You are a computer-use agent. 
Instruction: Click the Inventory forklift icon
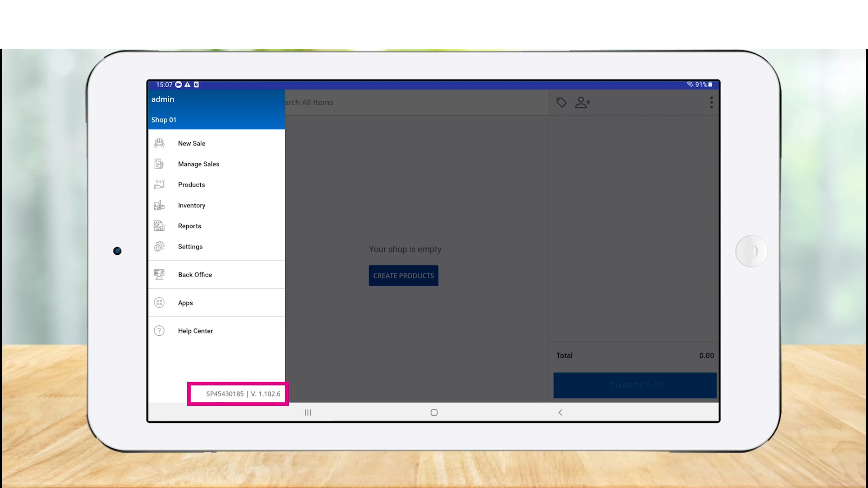[x=159, y=205]
